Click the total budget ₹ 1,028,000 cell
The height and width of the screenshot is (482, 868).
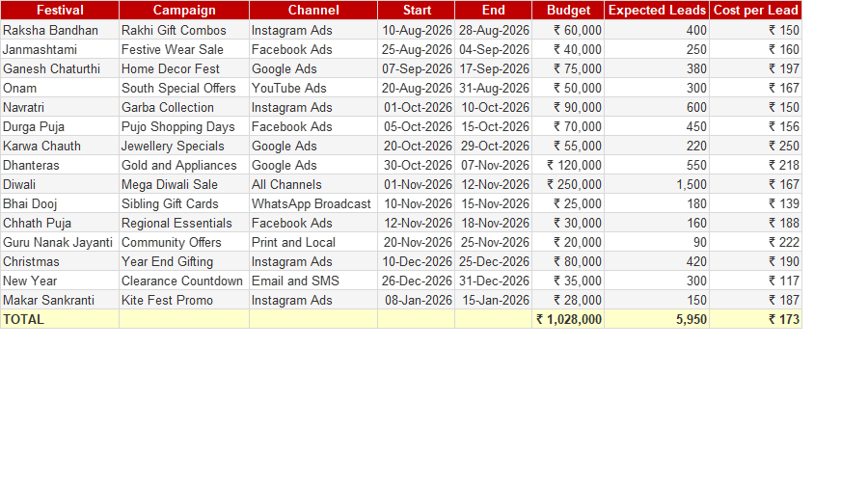(568, 319)
